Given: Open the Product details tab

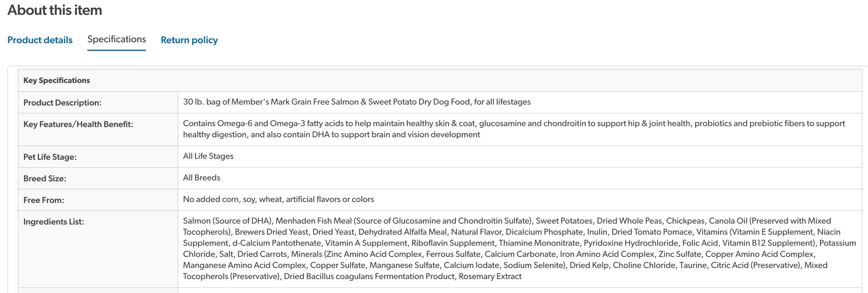Looking at the screenshot, I should [x=40, y=40].
